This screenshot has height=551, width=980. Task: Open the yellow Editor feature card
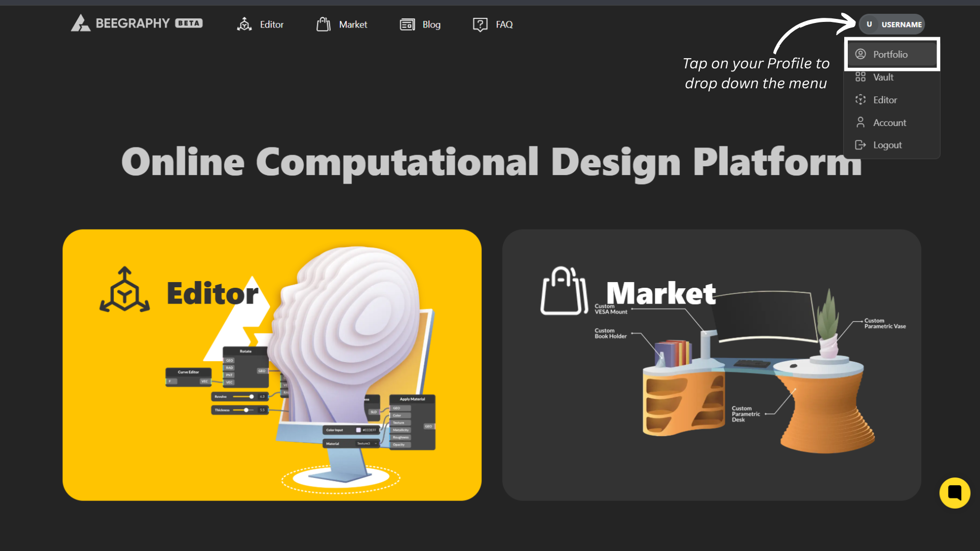[x=272, y=365]
